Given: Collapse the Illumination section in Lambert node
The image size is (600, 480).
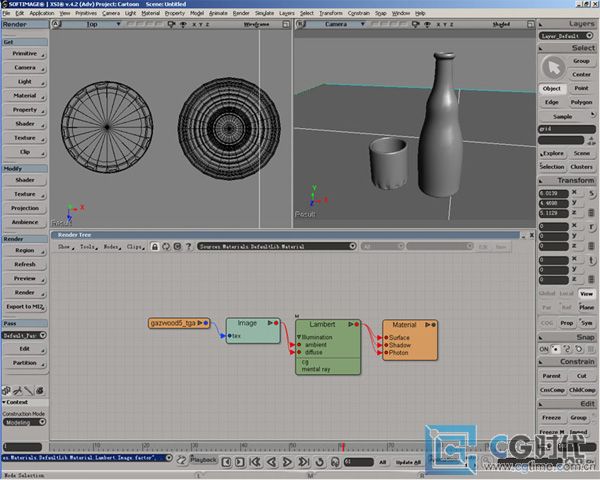Looking at the screenshot, I should pos(298,337).
